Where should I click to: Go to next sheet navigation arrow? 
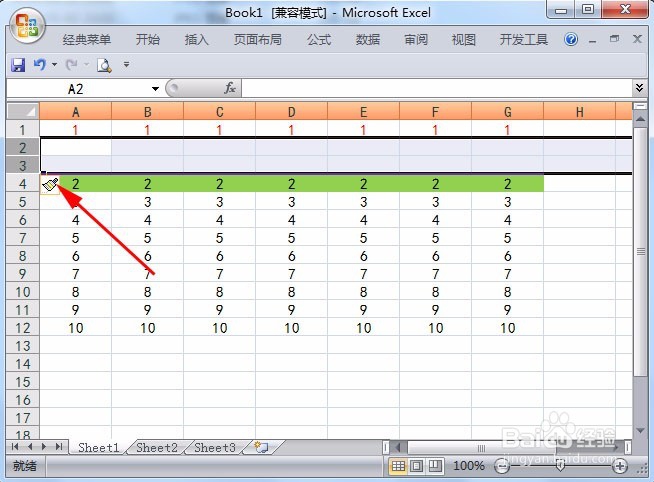(x=44, y=447)
